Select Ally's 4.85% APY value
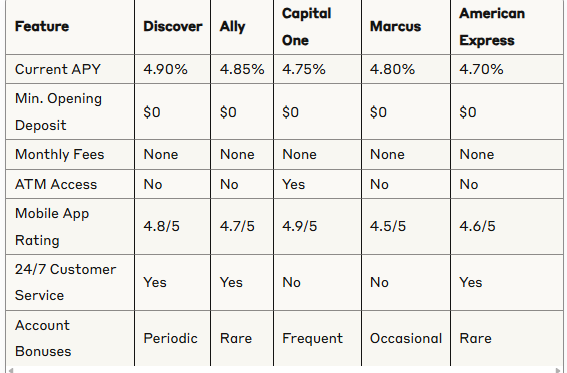 [242, 69]
